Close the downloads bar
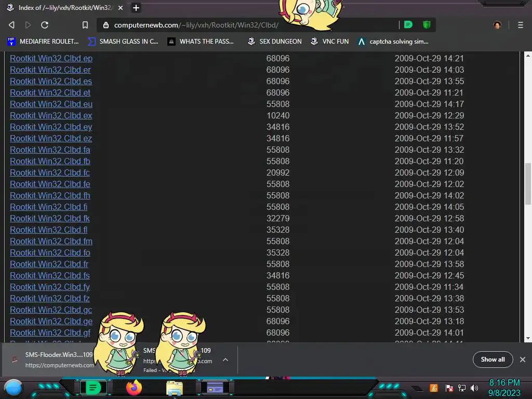Viewport: 532px width, 399px height. (523, 360)
